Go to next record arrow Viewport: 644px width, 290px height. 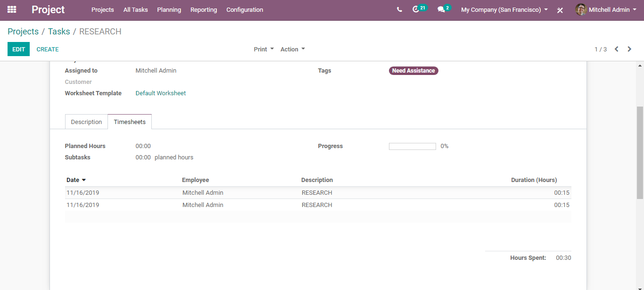click(629, 49)
